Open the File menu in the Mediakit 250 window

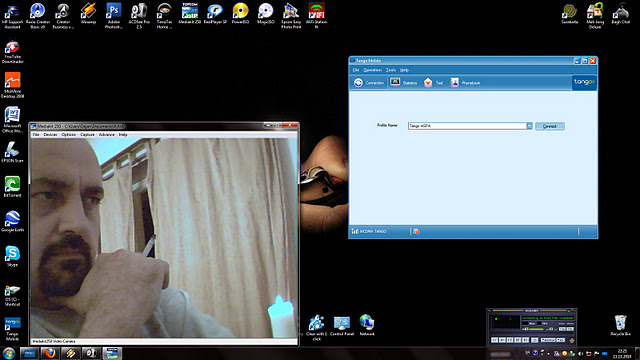(36, 135)
